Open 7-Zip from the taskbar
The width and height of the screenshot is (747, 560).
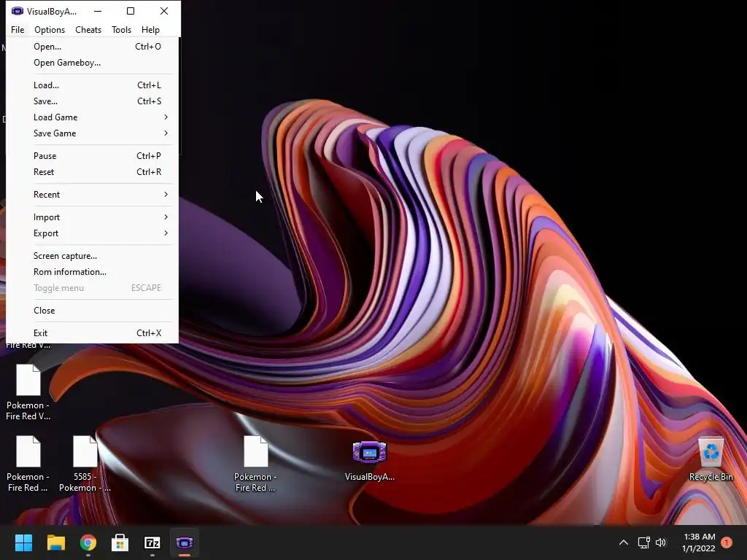point(152,542)
